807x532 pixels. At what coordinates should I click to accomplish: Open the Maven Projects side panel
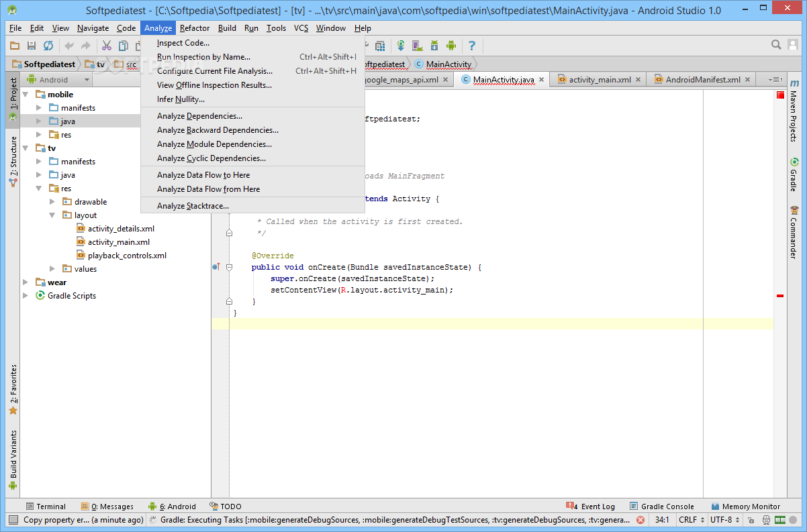[x=794, y=117]
